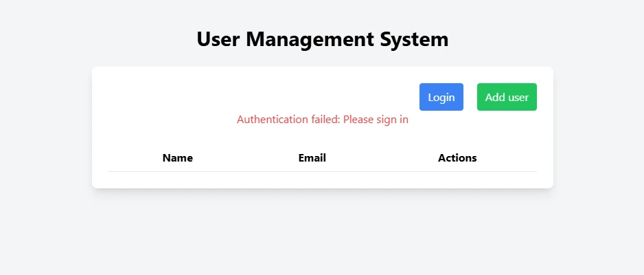The height and width of the screenshot is (275, 644).
Task: Open the Add user form
Action: click(x=507, y=97)
